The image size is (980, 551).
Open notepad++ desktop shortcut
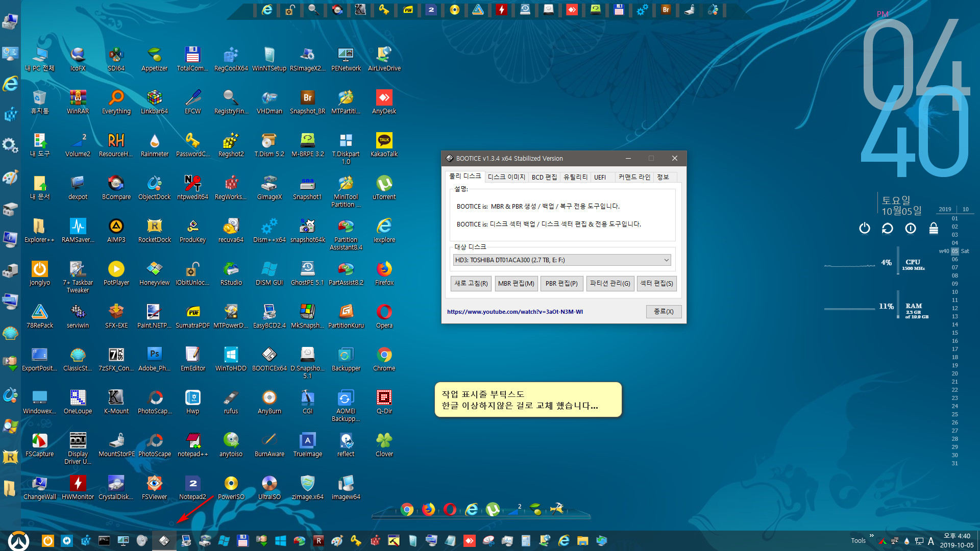coord(192,444)
